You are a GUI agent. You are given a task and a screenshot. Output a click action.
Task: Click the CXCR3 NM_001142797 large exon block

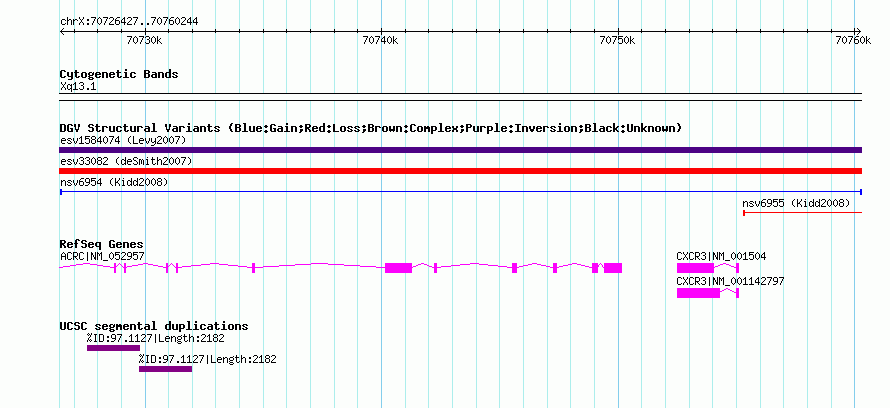pyautogui.click(x=698, y=293)
